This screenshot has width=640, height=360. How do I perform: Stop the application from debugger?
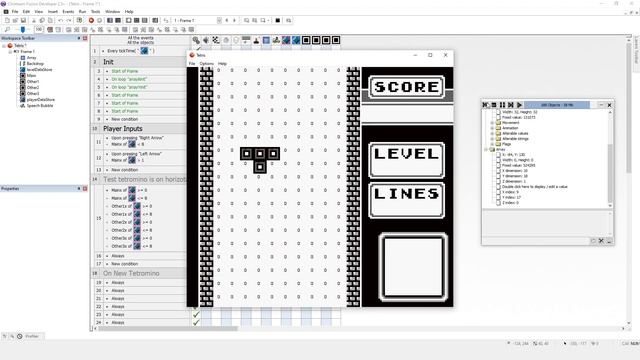(494, 105)
